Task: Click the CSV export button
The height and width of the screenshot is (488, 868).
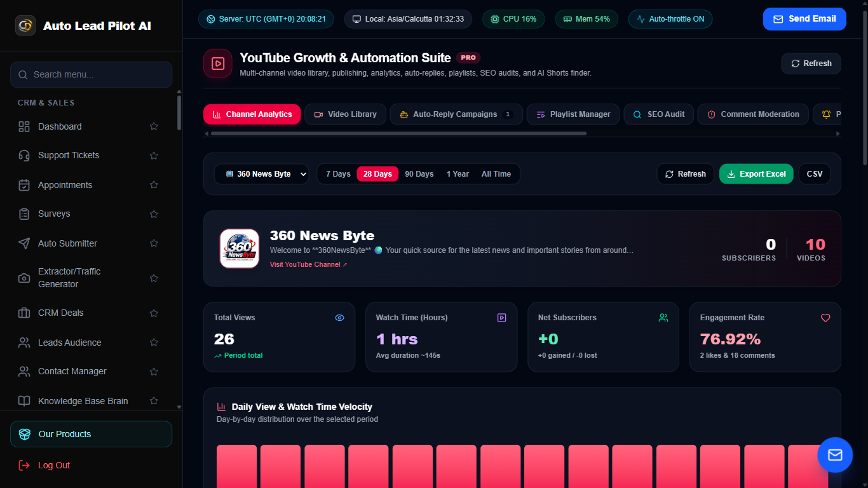Action: tap(815, 174)
